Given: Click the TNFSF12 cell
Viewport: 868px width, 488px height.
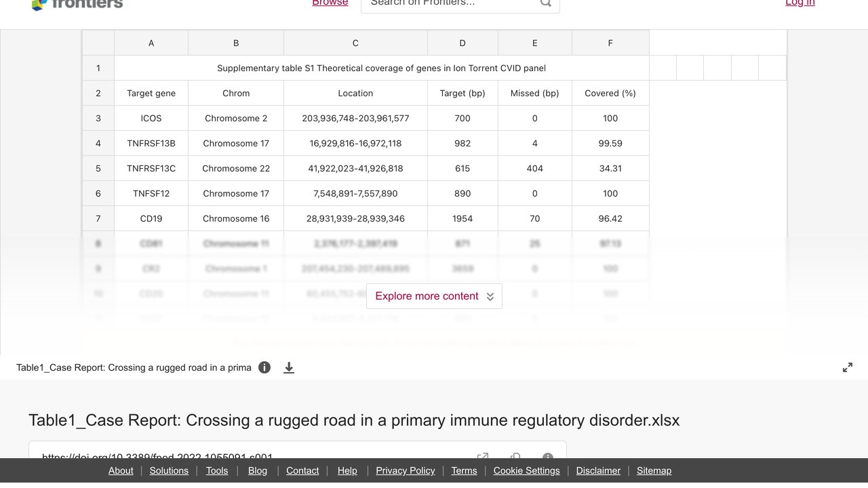Looking at the screenshot, I should point(151,193).
